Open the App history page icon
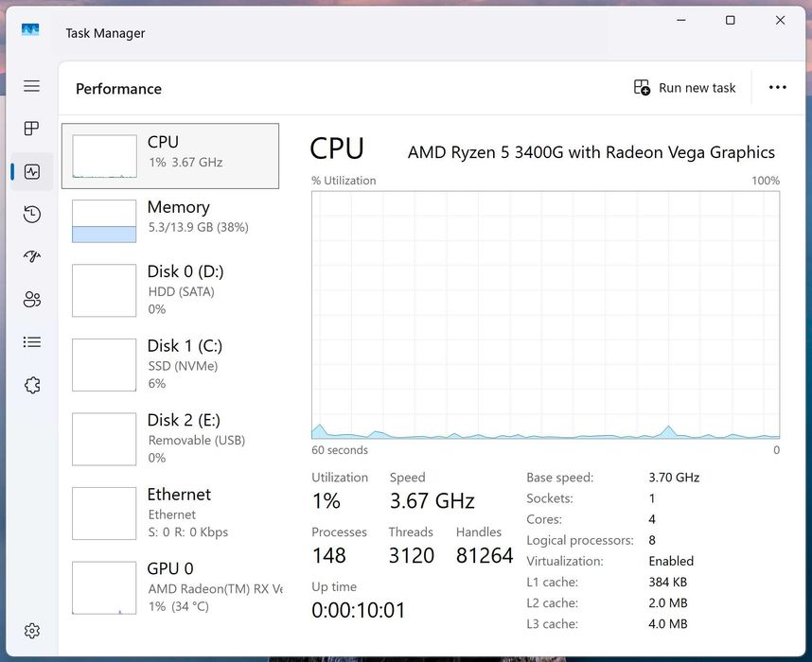 click(31, 215)
